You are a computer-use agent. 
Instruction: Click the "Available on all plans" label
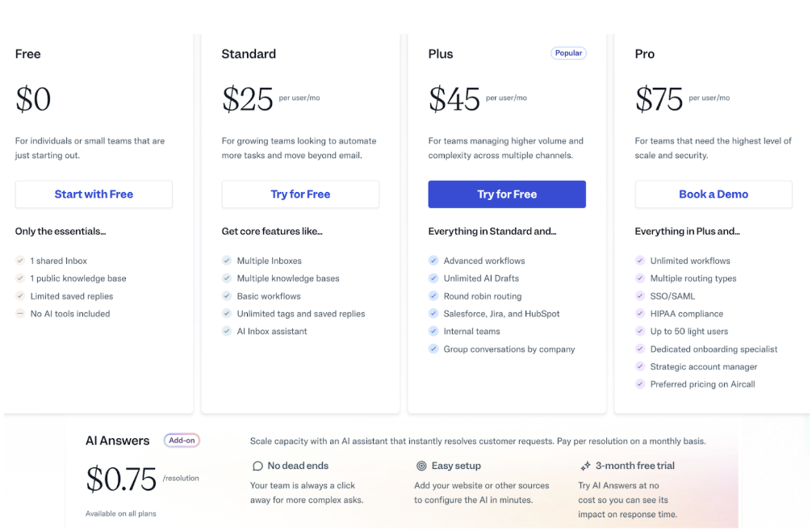[121, 513]
